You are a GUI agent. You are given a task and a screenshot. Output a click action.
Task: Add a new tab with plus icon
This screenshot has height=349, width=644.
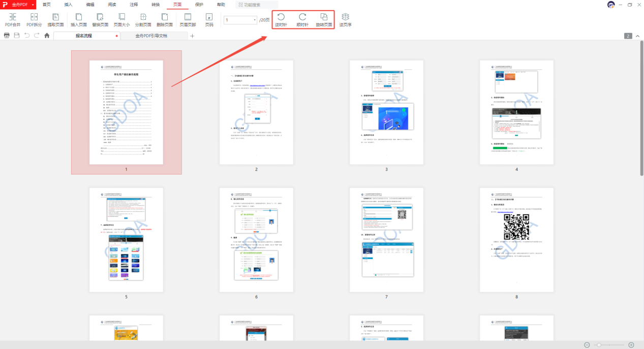tap(192, 36)
